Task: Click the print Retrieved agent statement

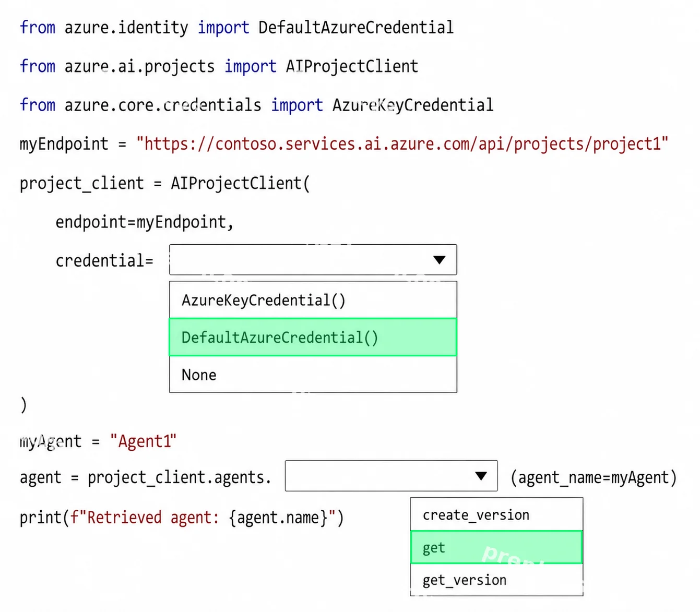Action: tap(182, 518)
